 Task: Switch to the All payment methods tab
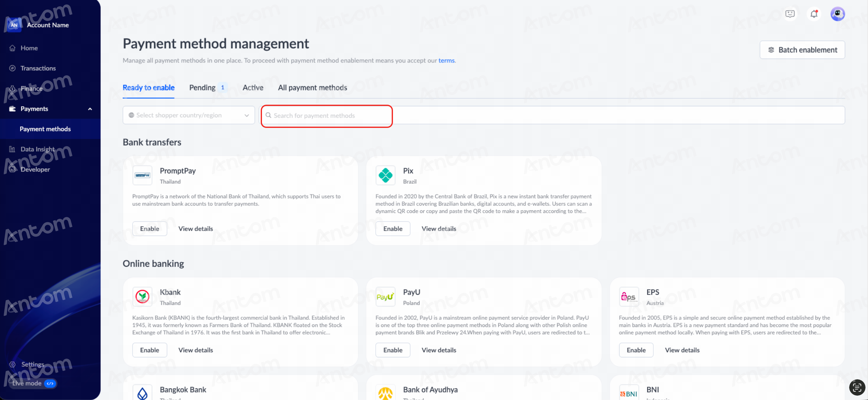pos(312,87)
